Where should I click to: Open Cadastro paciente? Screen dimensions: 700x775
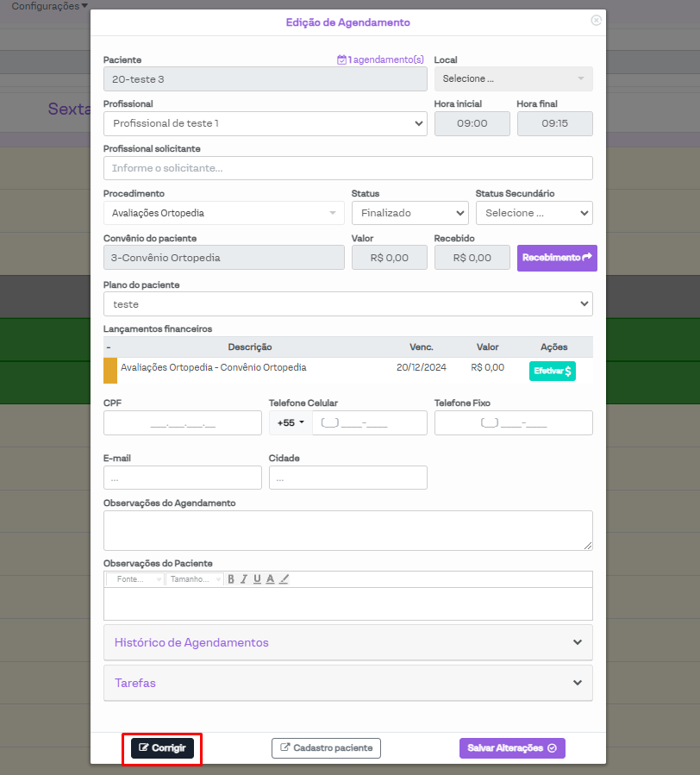(326, 748)
